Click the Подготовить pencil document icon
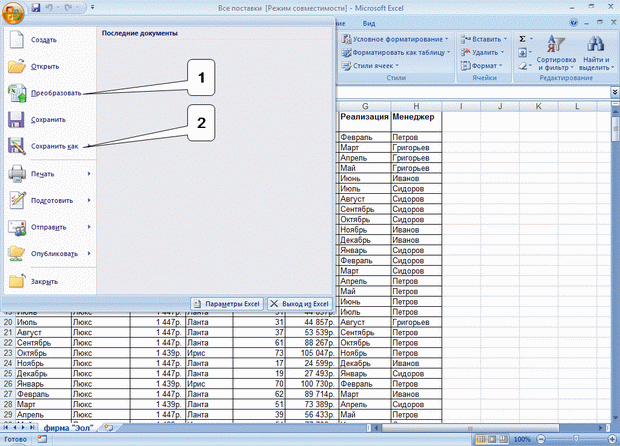The width and height of the screenshot is (620, 446). click(x=17, y=200)
